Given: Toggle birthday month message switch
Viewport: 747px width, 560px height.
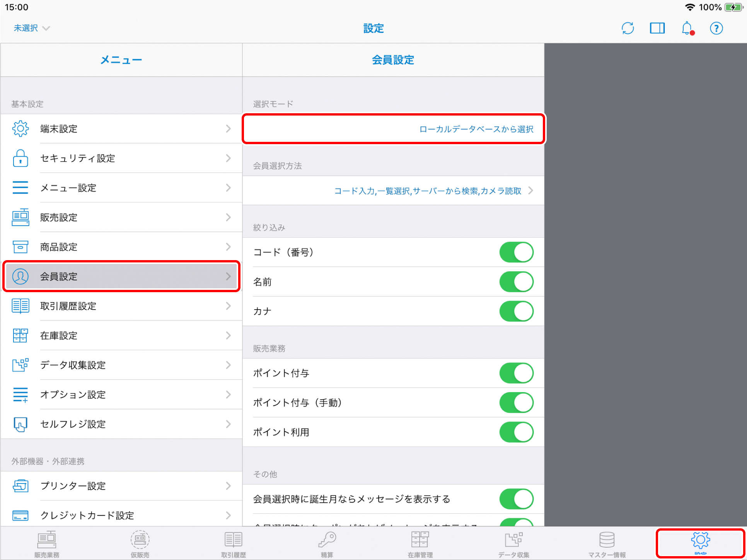Looking at the screenshot, I should tap(517, 499).
